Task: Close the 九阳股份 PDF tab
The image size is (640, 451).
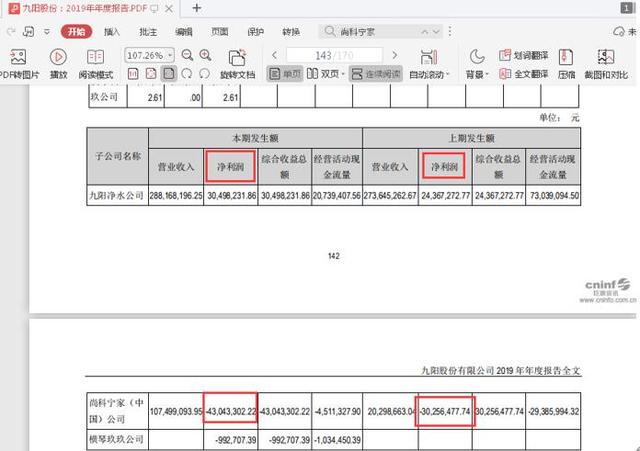Action: [x=169, y=8]
